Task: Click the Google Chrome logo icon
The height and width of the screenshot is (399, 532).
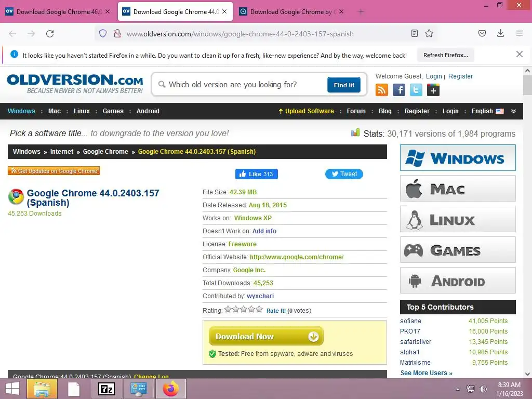Action: 16,196
